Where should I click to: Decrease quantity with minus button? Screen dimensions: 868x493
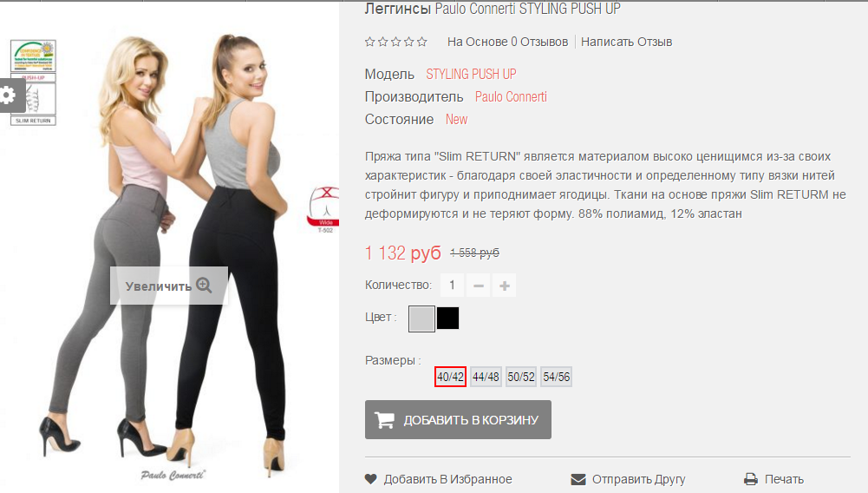479,286
